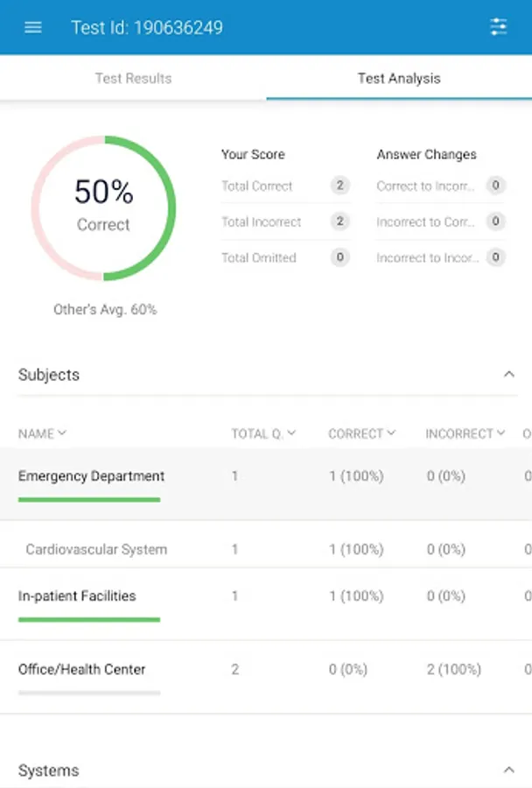Collapse the Subjects section

pos(508,375)
